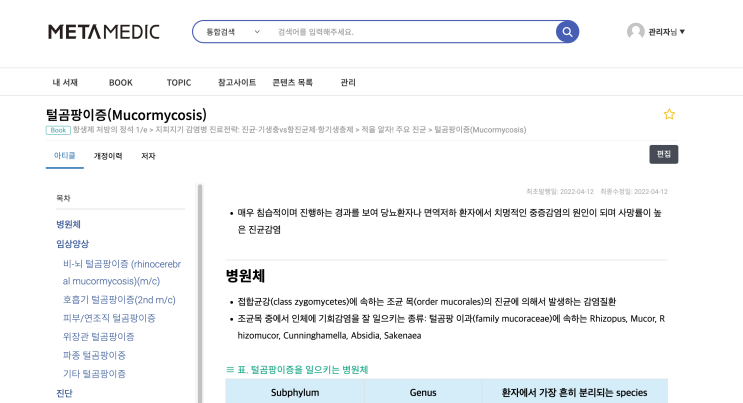Select the 아티클 tab
The height and width of the screenshot is (403, 743).
tap(64, 156)
